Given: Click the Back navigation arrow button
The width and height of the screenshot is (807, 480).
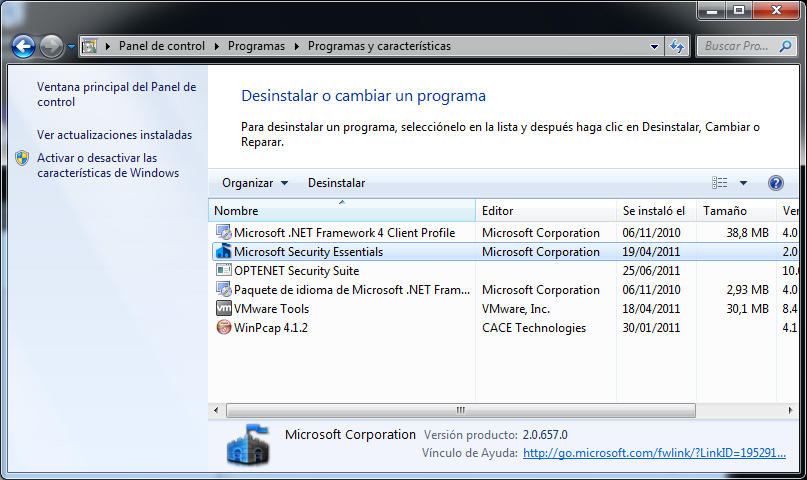Looking at the screenshot, I should (x=23, y=46).
